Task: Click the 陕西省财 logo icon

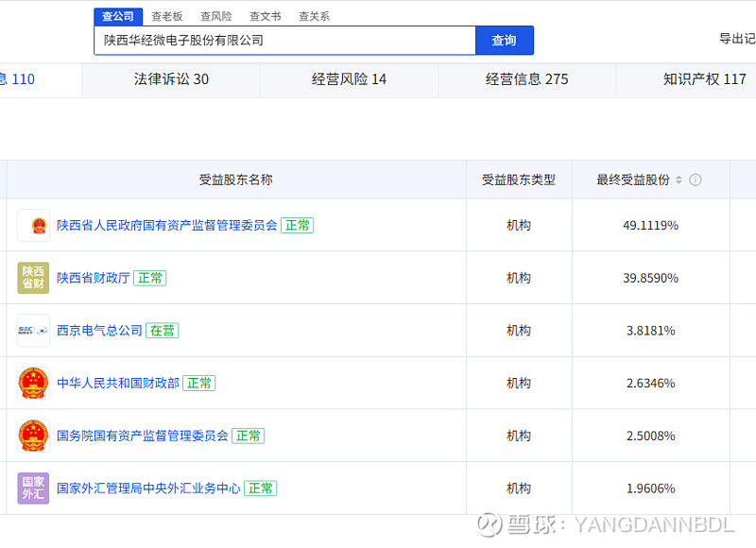Action: (33, 278)
